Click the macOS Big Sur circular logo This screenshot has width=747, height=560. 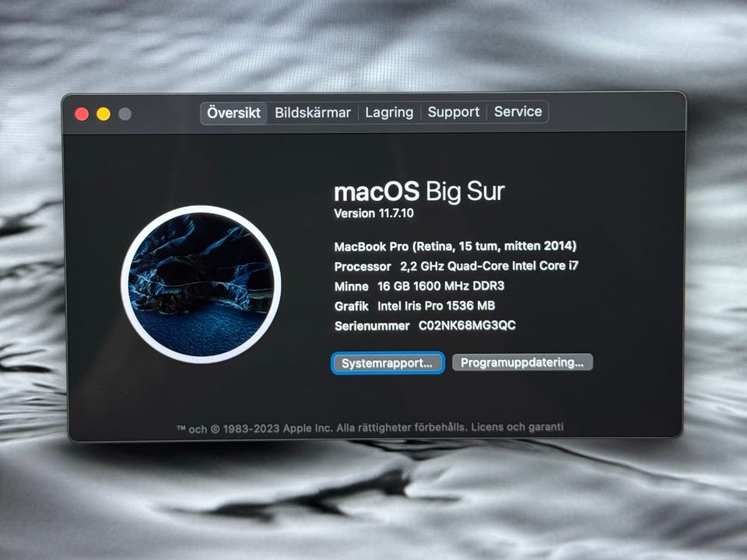[201, 285]
